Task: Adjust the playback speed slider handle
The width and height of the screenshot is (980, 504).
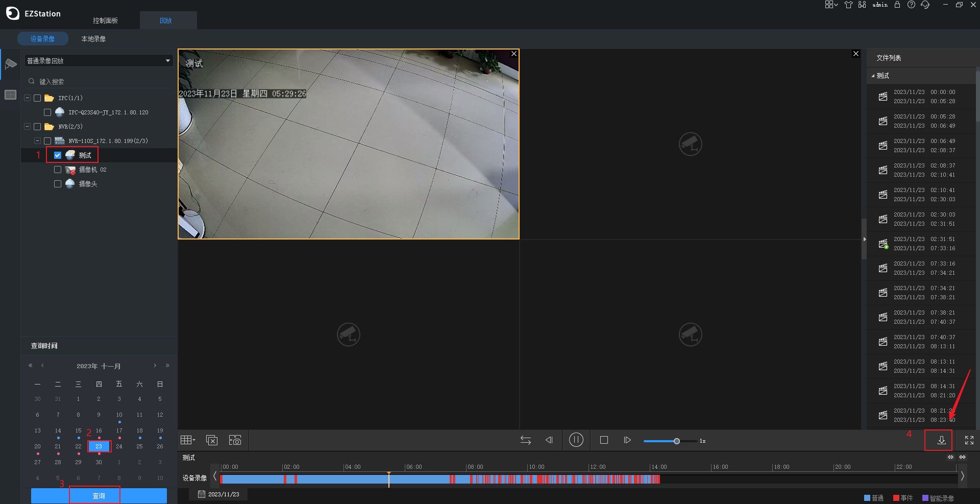Action: tap(676, 441)
